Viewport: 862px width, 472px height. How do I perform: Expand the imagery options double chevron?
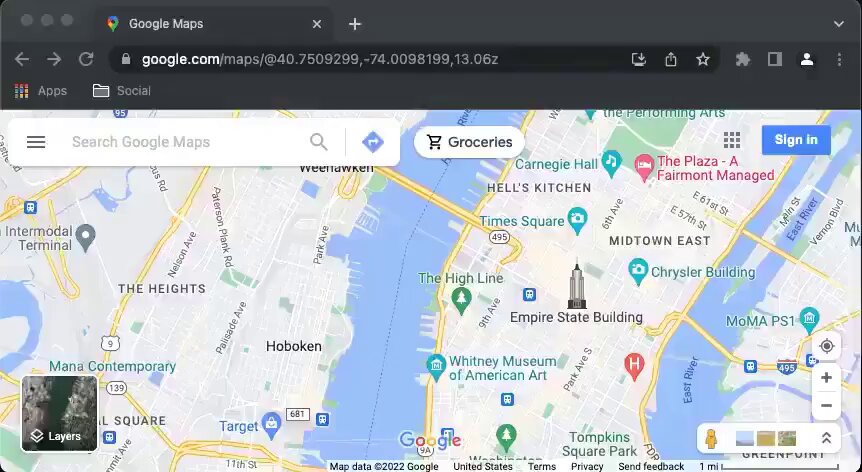click(x=826, y=438)
